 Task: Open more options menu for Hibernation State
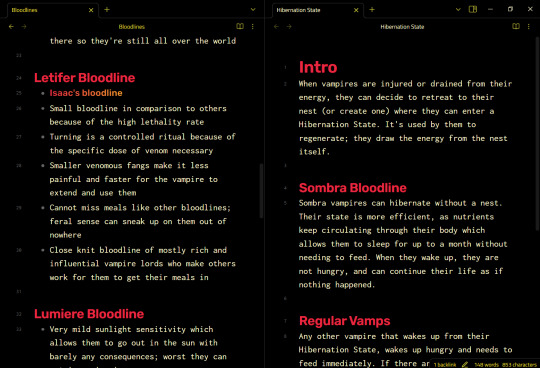click(x=529, y=27)
